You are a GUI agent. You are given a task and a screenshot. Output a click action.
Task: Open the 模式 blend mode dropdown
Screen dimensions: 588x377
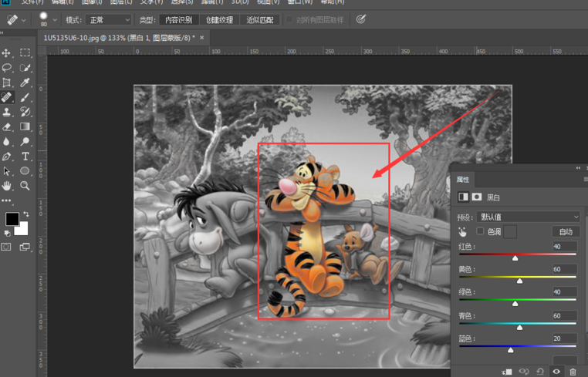tap(108, 20)
